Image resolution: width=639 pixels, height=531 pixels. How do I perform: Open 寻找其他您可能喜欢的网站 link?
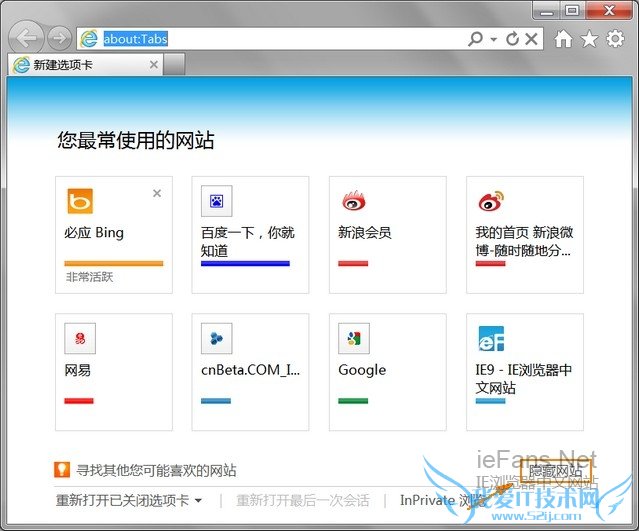(156, 470)
